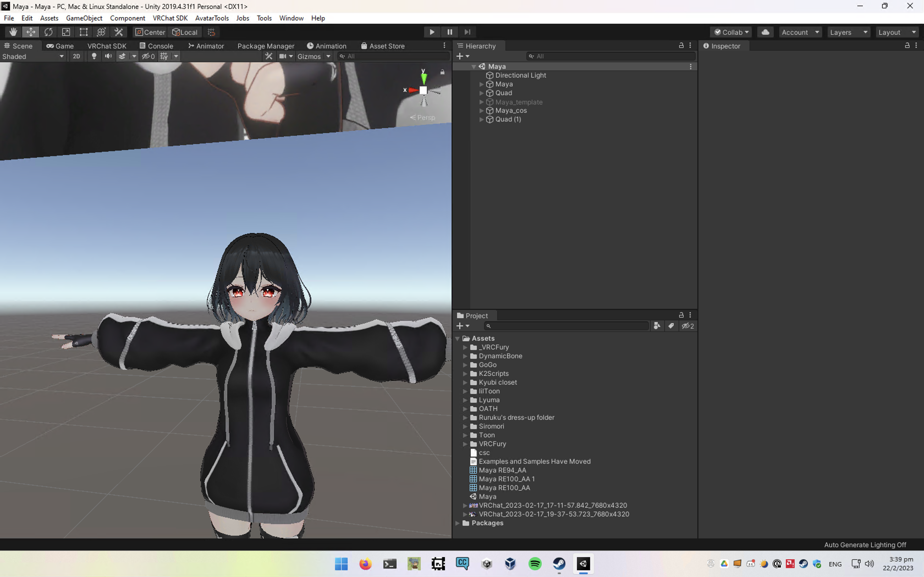Open Spotify from the taskbar
924x577 pixels.
(535, 564)
